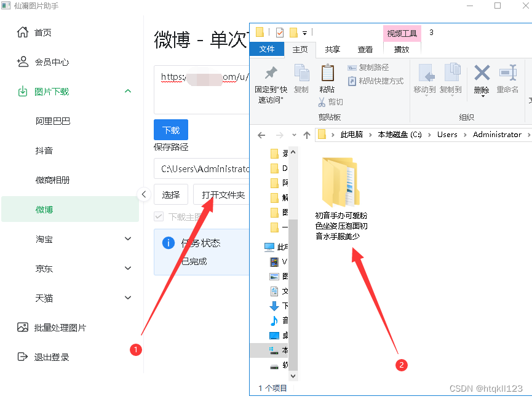
Task: Select 阿里巴巴 in sidebar
Action: pos(53,121)
